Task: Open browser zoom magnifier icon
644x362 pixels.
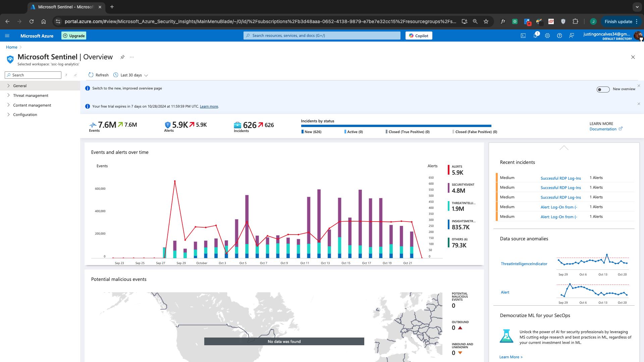Action: tap(475, 21)
